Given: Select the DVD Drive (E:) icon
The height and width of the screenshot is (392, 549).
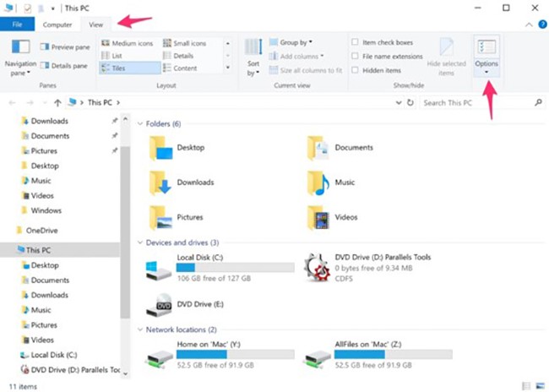Looking at the screenshot, I should tap(159, 305).
